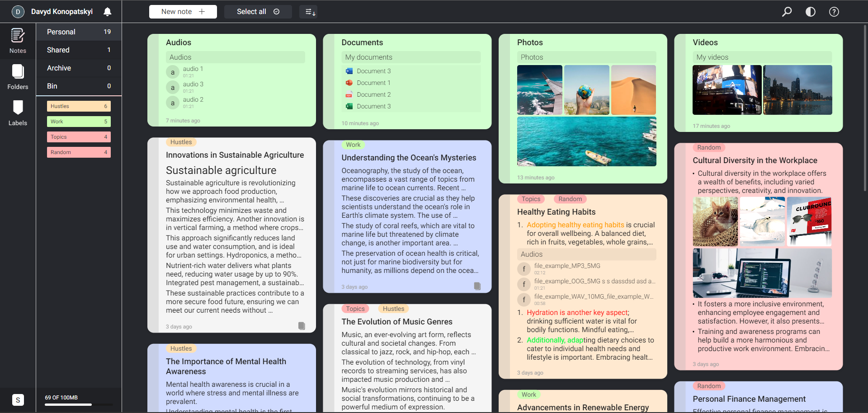This screenshot has width=868, height=413.
Task: Play file_example_WAV_10MG audio
Action: point(524,300)
